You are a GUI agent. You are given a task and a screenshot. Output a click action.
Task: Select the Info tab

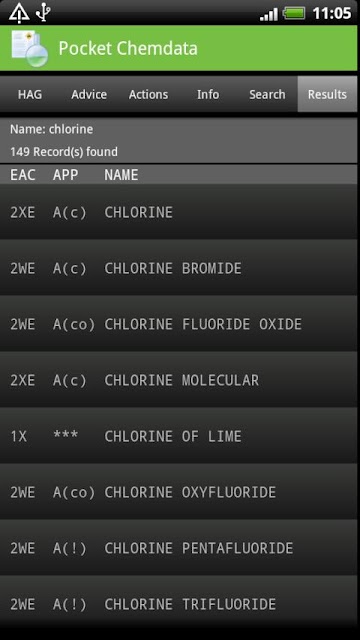(x=208, y=94)
